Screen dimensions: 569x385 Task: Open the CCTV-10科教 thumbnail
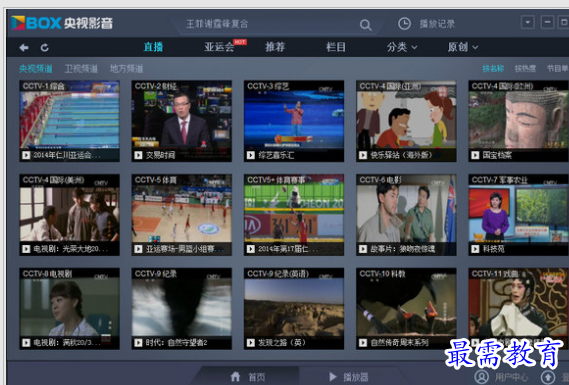[x=406, y=308]
